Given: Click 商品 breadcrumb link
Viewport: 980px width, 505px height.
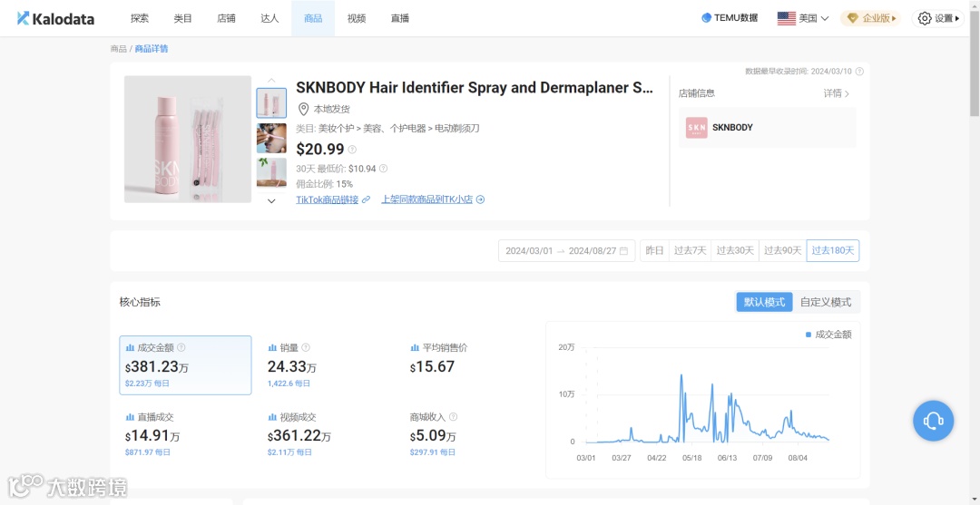Looking at the screenshot, I should (x=118, y=49).
